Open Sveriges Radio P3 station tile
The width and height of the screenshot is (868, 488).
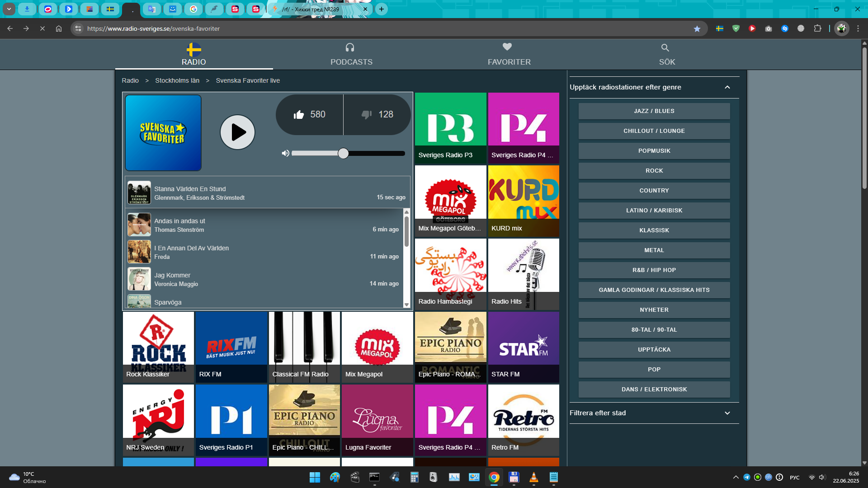coord(450,128)
